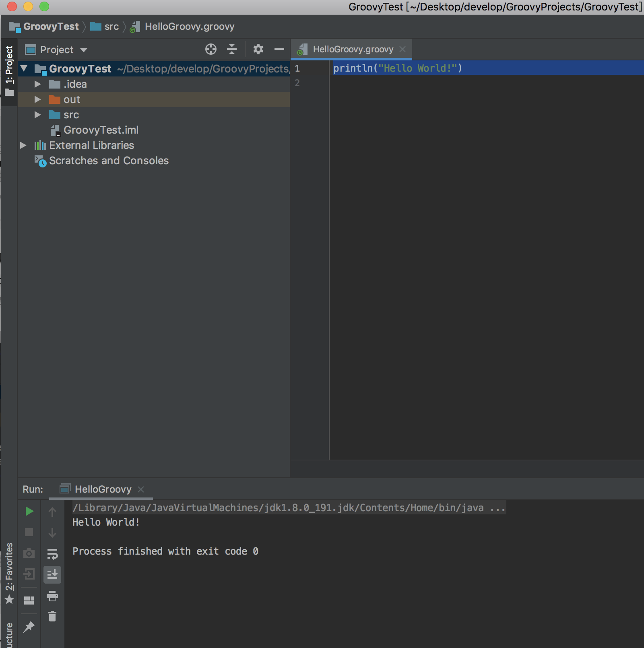Expand External Libraries node
644x648 pixels.
point(23,145)
